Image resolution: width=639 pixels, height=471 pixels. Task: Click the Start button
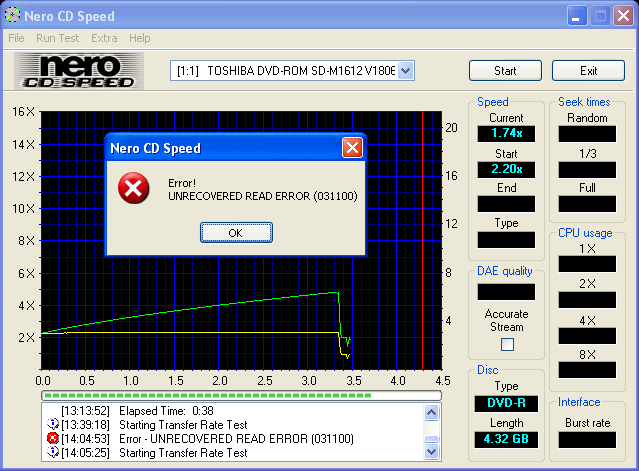(505, 71)
